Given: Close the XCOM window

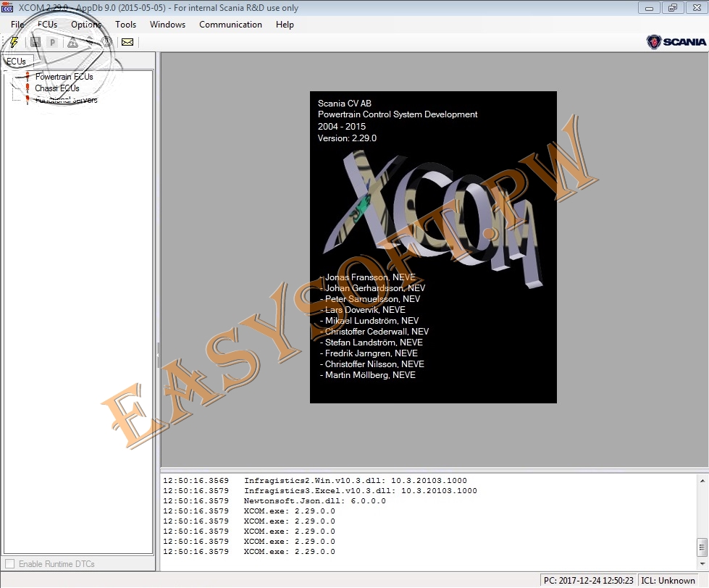Looking at the screenshot, I should (697, 8).
